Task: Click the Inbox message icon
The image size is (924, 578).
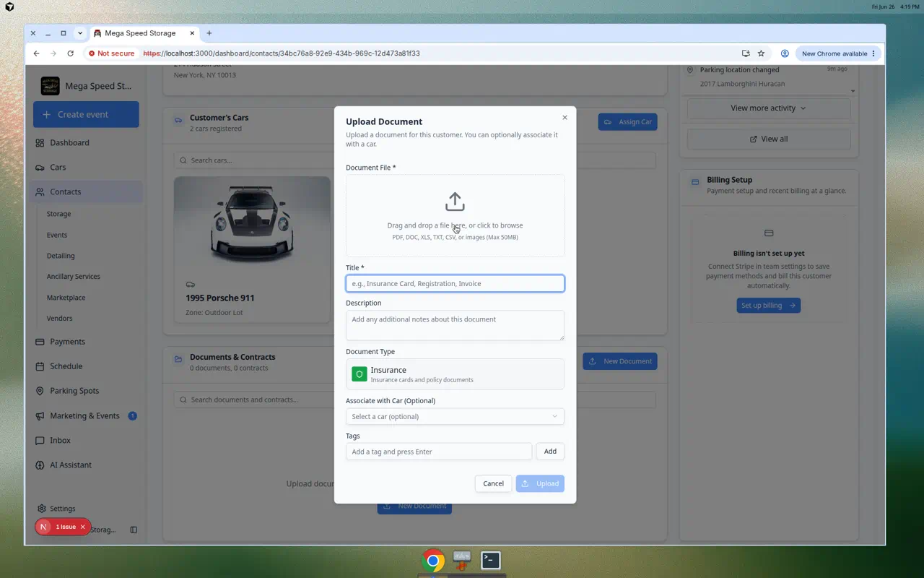Action: (40, 440)
